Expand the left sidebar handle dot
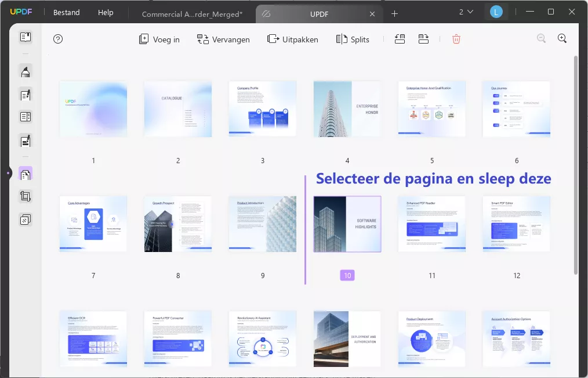This screenshot has height=378, width=588. tap(8, 173)
